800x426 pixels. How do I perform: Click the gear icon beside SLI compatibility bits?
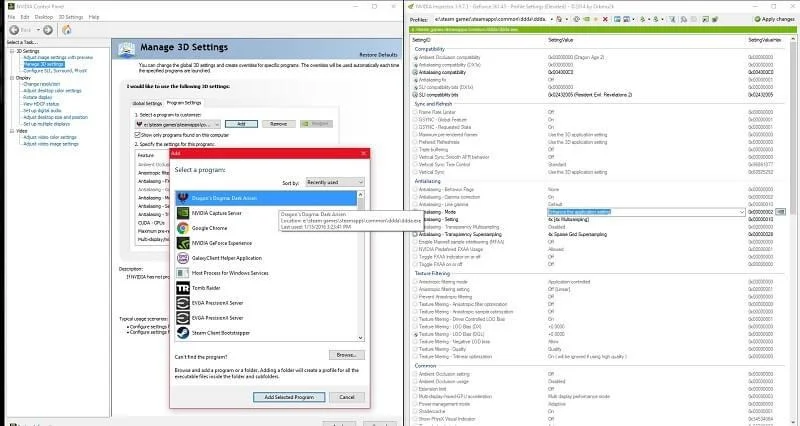tap(415, 95)
